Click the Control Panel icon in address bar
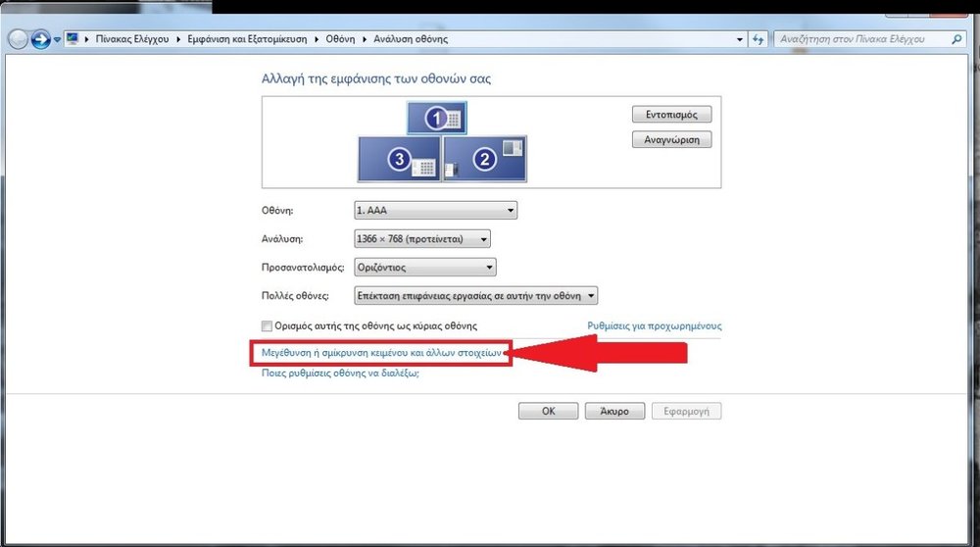Image resolution: width=980 pixels, height=547 pixels. [x=73, y=39]
